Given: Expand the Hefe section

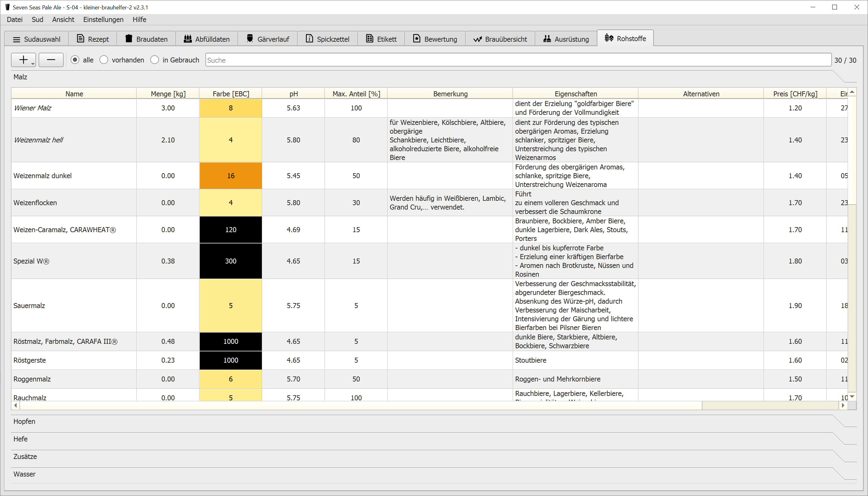Looking at the screenshot, I should (x=20, y=439).
